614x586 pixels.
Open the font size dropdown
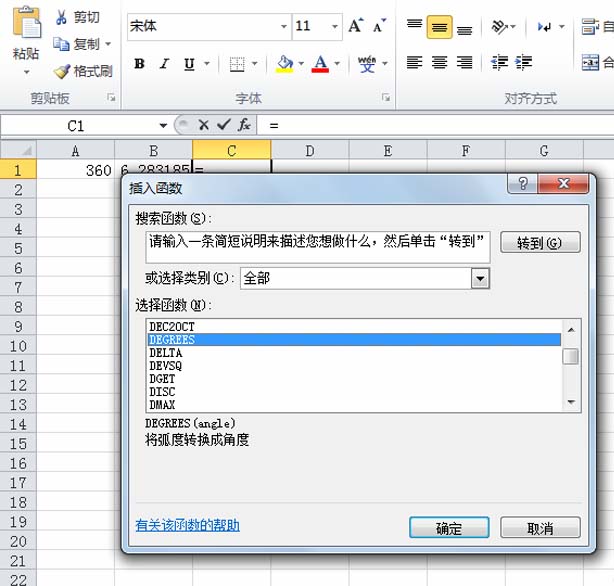(334, 27)
